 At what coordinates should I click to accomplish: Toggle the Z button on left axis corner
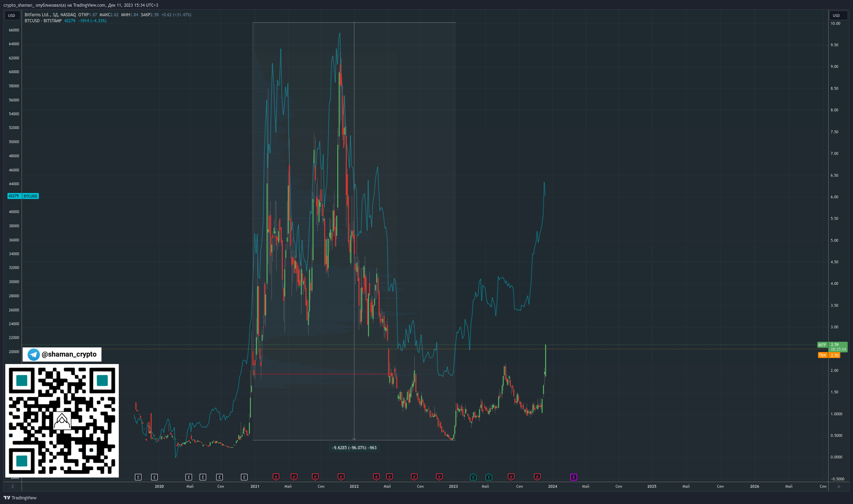pos(13,486)
